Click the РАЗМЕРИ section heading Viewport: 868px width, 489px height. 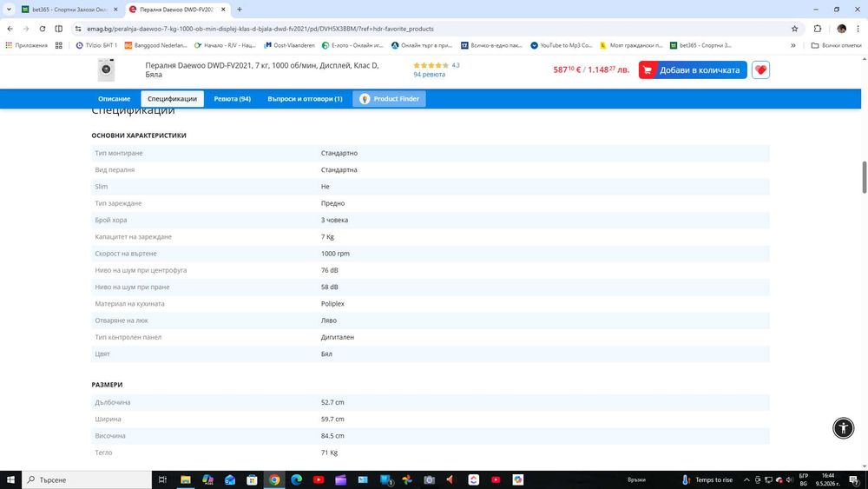[x=107, y=384]
